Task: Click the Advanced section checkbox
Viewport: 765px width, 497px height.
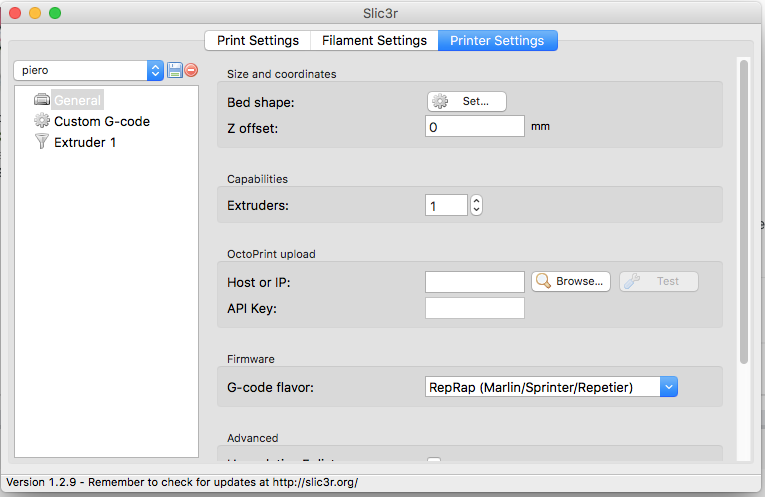Action: 434,459
